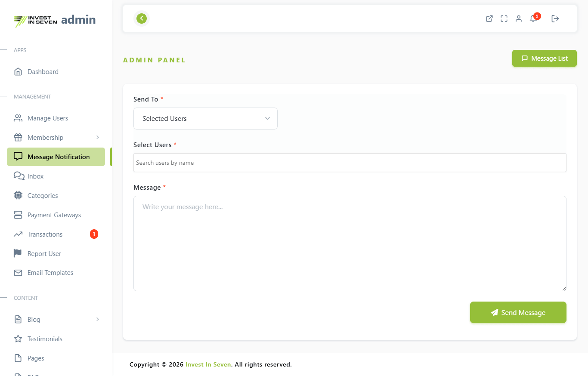This screenshot has width=588, height=376.
Task: Click into the Message text area
Action: pyautogui.click(x=350, y=243)
